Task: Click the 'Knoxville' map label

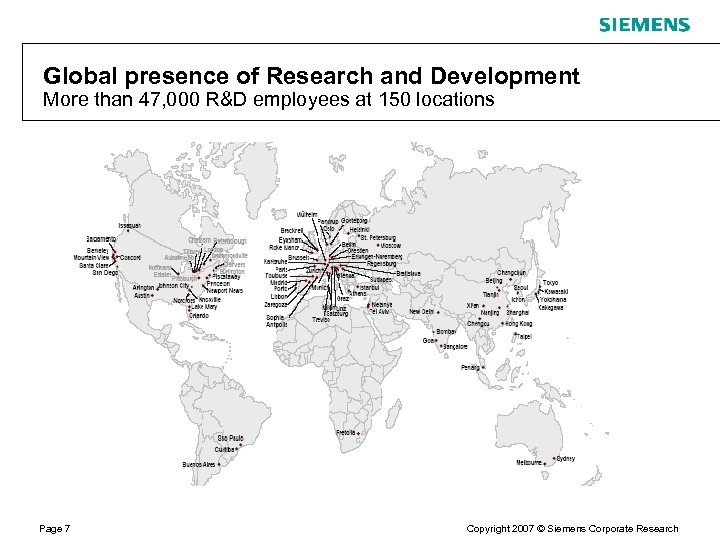Action: coord(210,299)
